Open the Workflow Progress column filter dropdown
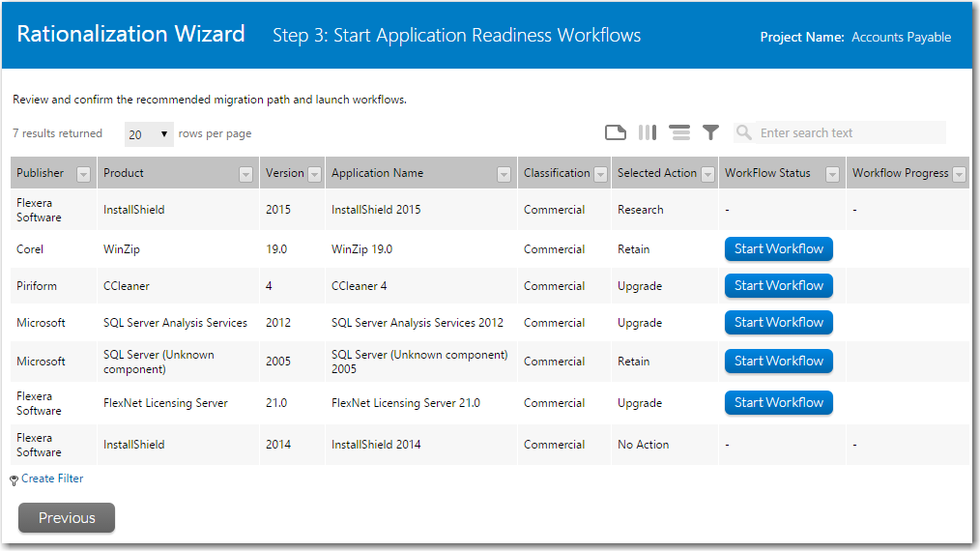Image resolution: width=980 pixels, height=551 pixels. [x=959, y=175]
